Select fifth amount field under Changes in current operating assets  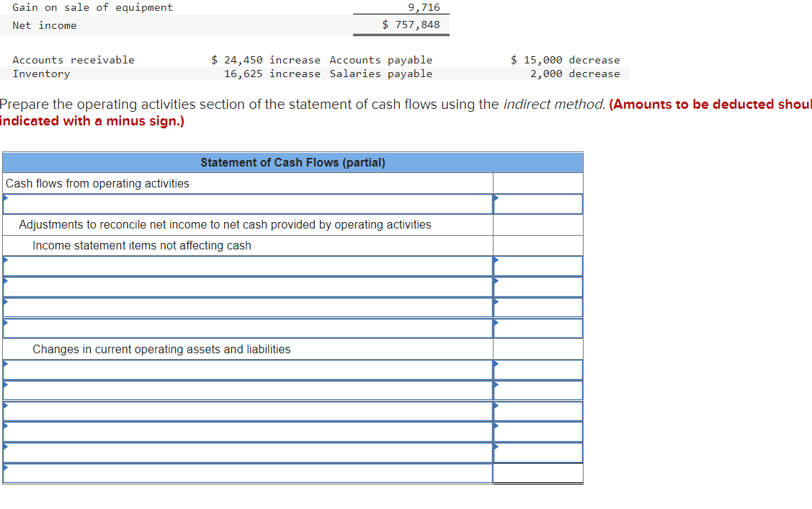538,453
